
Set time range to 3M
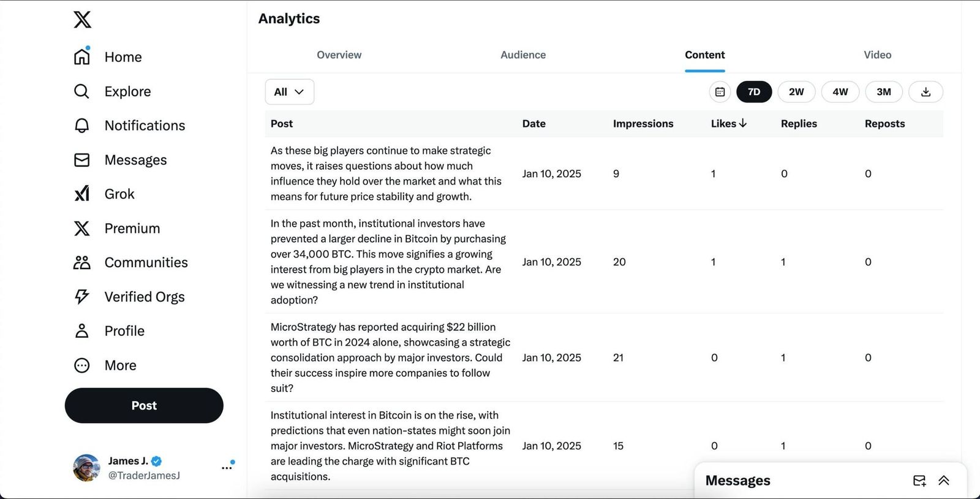(x=883, y=92)
